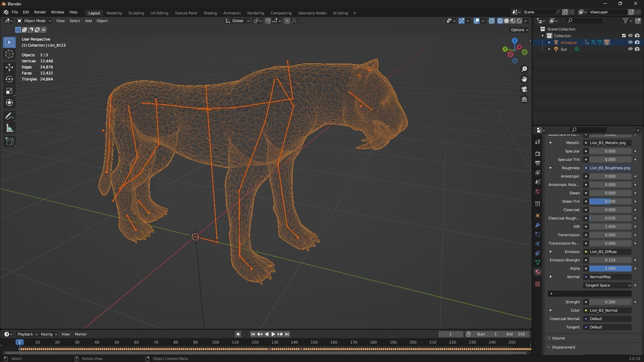Image resolution: width=644 pixels, height=362 pixels.
Task: Open the timeline Marker menu
Action: tap(80, 334)
